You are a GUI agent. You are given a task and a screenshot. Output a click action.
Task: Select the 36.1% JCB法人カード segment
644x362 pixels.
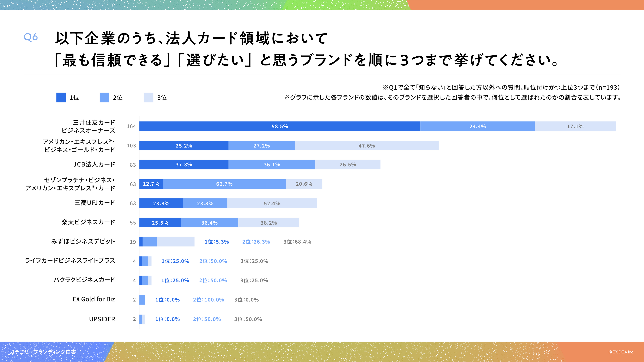pyautogui.click(x=272, y=165)
